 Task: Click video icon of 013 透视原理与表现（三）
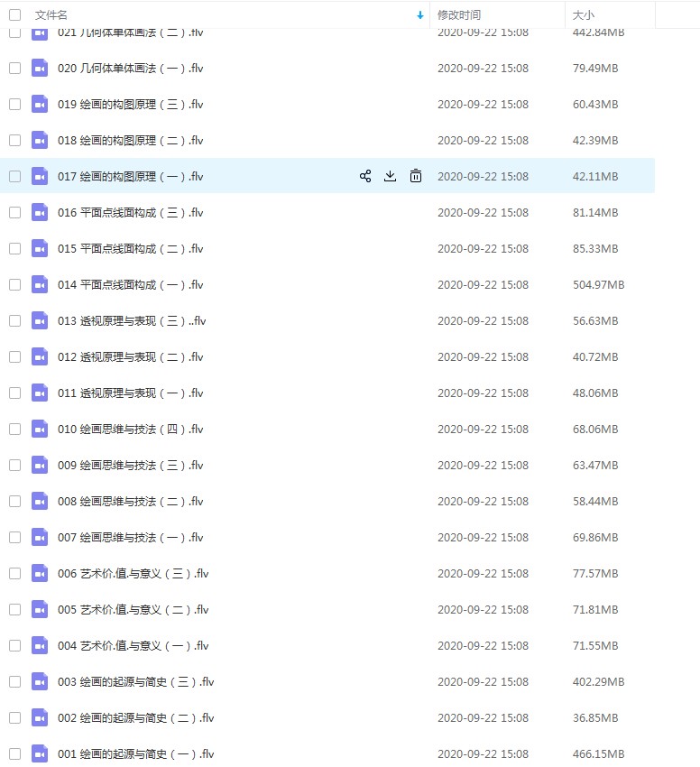(40, 321)
